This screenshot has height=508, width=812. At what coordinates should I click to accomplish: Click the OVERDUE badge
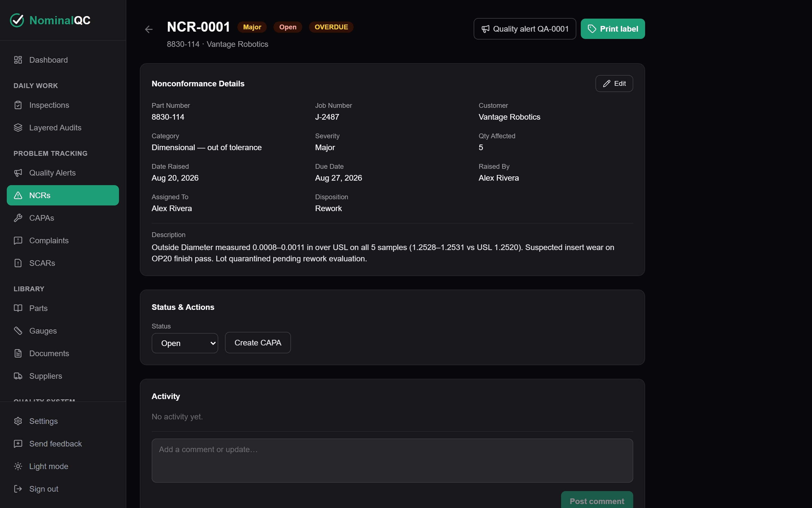coord(331,27)
